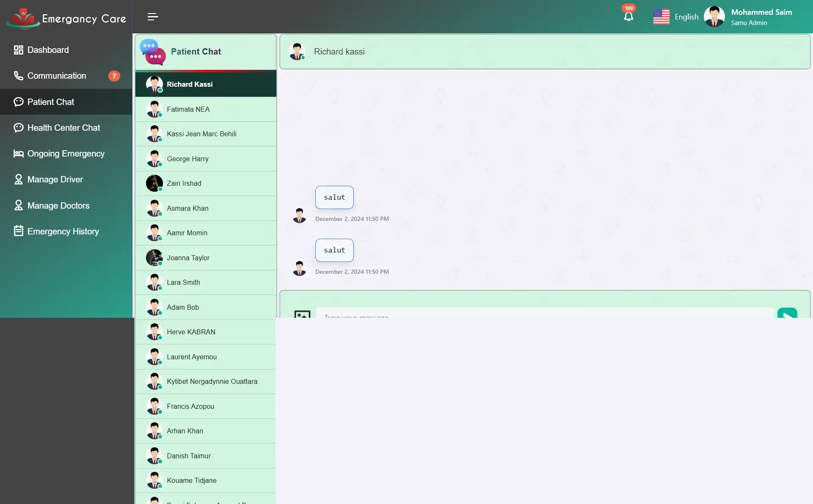
Task: Click the Communication badge showing 7
Action: tap(114, 76)
